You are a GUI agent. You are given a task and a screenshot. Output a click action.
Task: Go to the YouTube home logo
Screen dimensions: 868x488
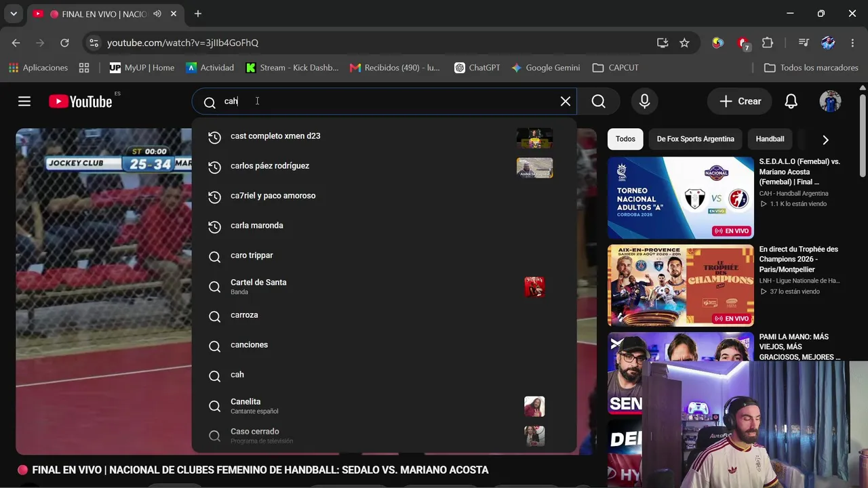click(81, 102)
